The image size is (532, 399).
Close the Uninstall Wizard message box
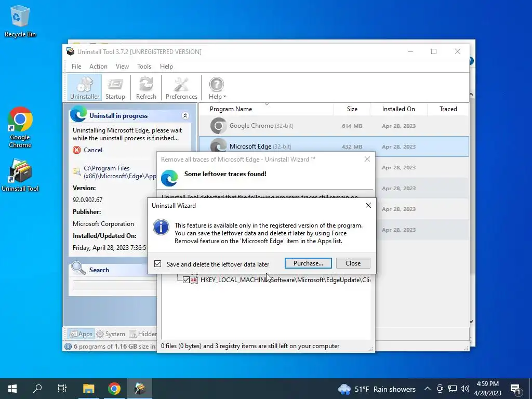368,205
